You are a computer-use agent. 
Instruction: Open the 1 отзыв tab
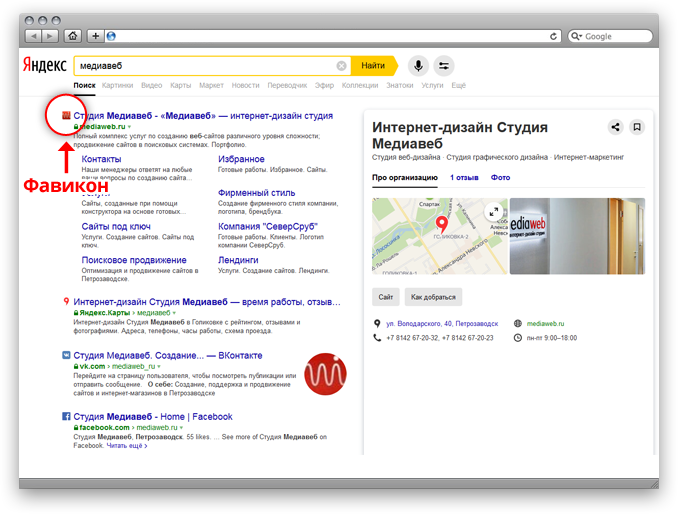[464, 178]
